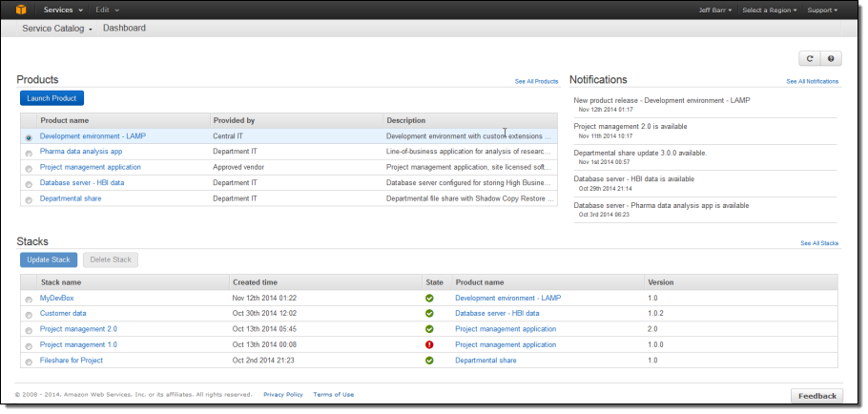Click green state icon for Project management 2.0

click(429, 329)
